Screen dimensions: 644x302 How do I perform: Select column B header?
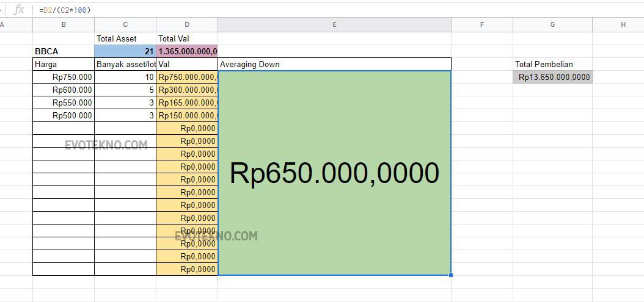(64, 24)
